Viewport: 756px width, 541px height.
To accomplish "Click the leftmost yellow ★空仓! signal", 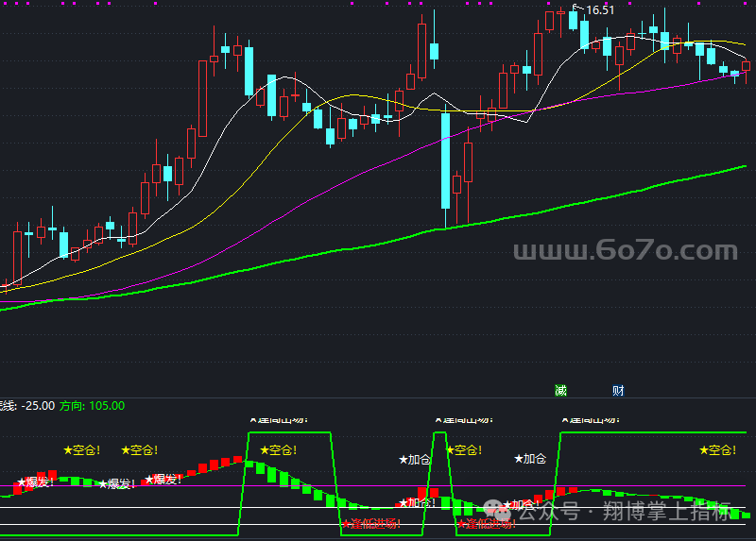I will click(x=81, y=450).
